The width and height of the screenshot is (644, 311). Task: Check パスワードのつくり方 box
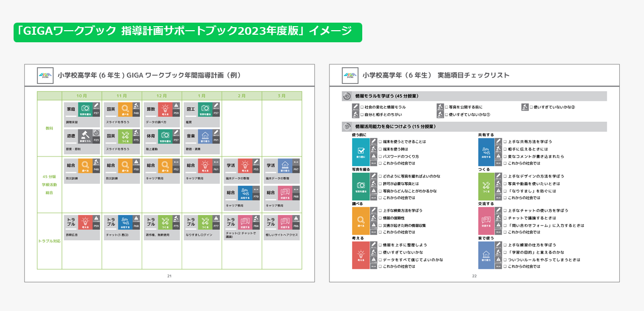point(380,157)
